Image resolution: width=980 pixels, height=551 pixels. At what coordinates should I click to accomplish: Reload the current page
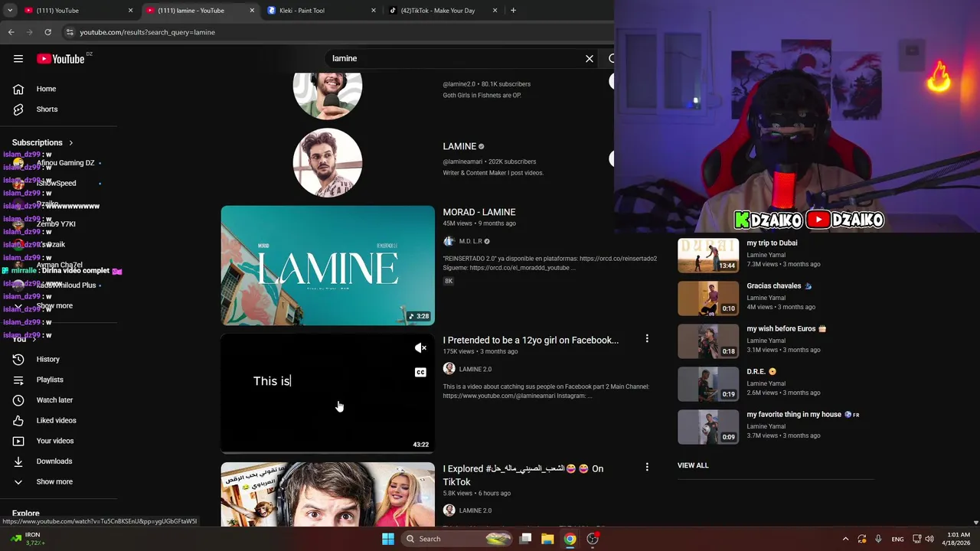(x=47, y=32)
